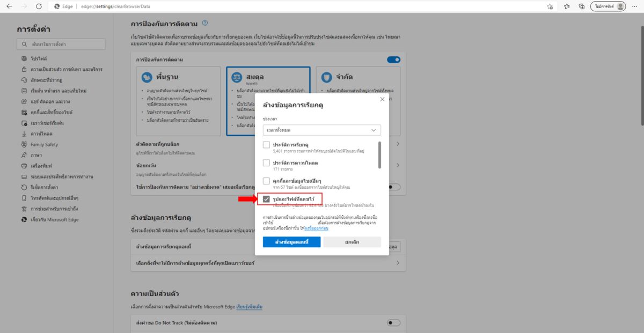Click the favorites star in the address bar

(549, 8)
